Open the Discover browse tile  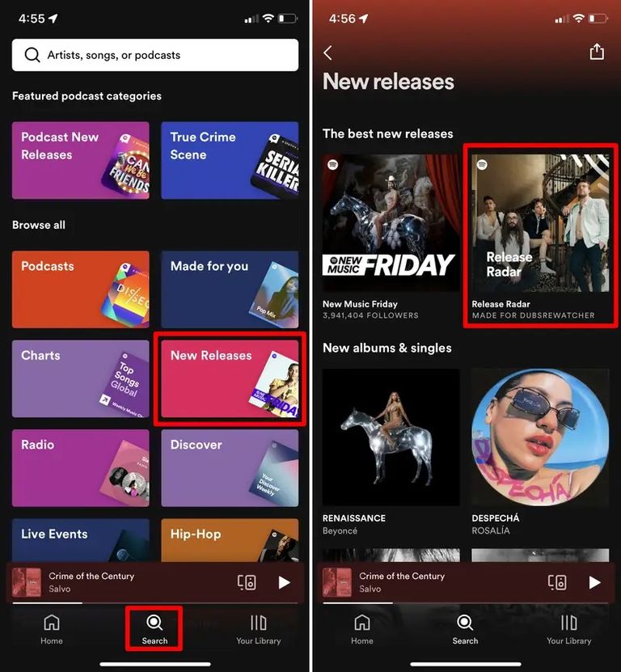click(230, 468)
